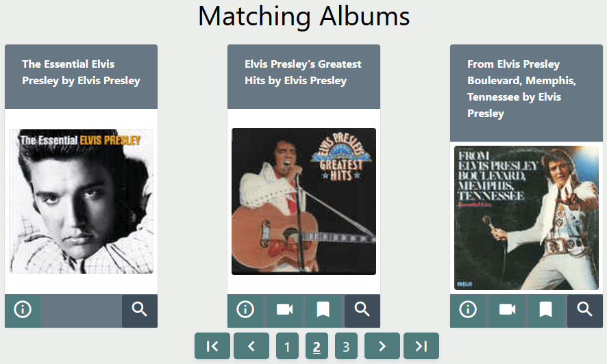Jump to last page of results
The height and width of the screenshot is (364, 607).
tap(421, 346)
